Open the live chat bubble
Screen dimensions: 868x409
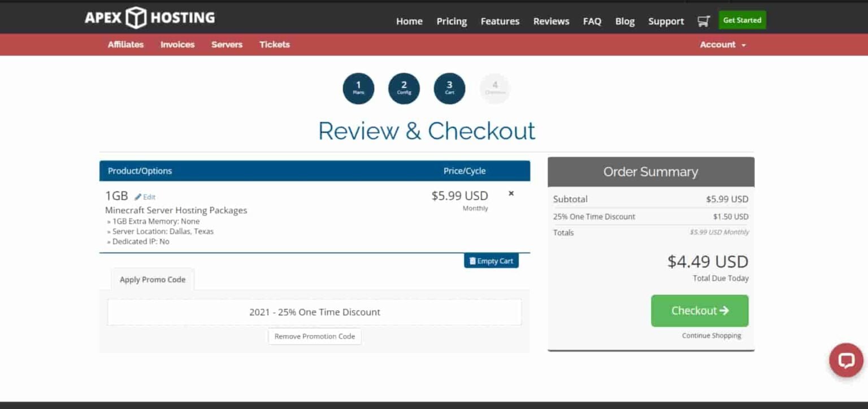click(x=846, y=360)
